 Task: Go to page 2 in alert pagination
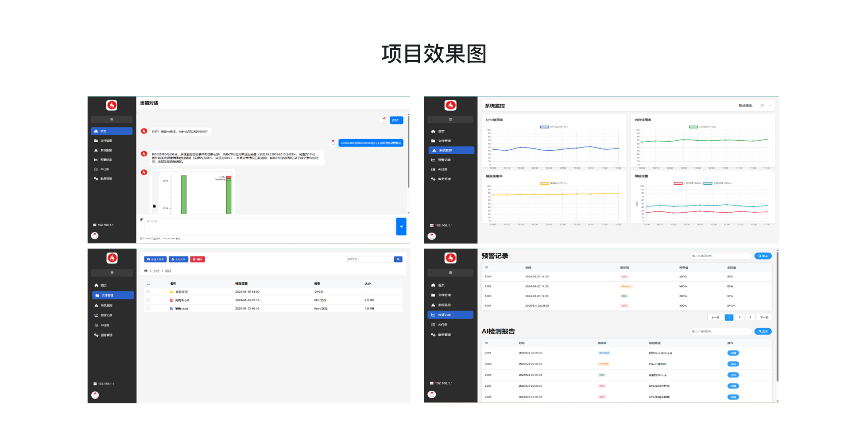click(x=740, y=317)
